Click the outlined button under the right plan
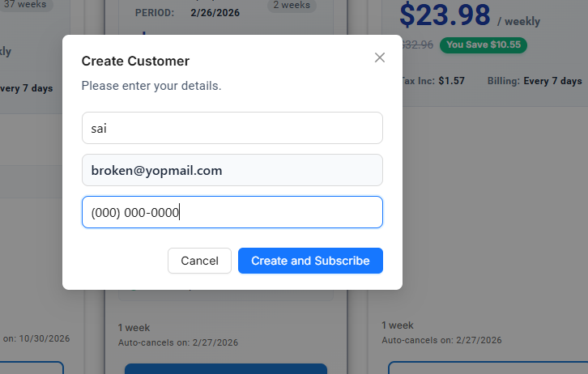This screenshot has width=588, height=374. click(486, 368)
